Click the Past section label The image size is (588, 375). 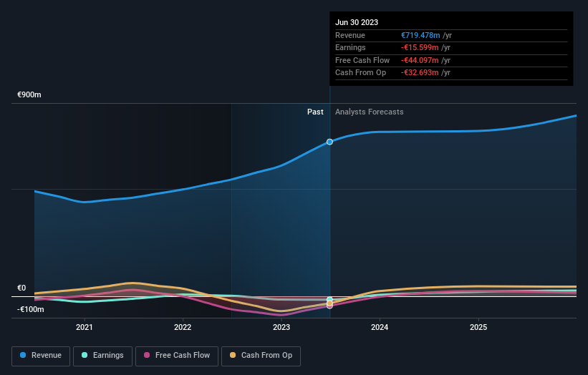click(315, 112)
